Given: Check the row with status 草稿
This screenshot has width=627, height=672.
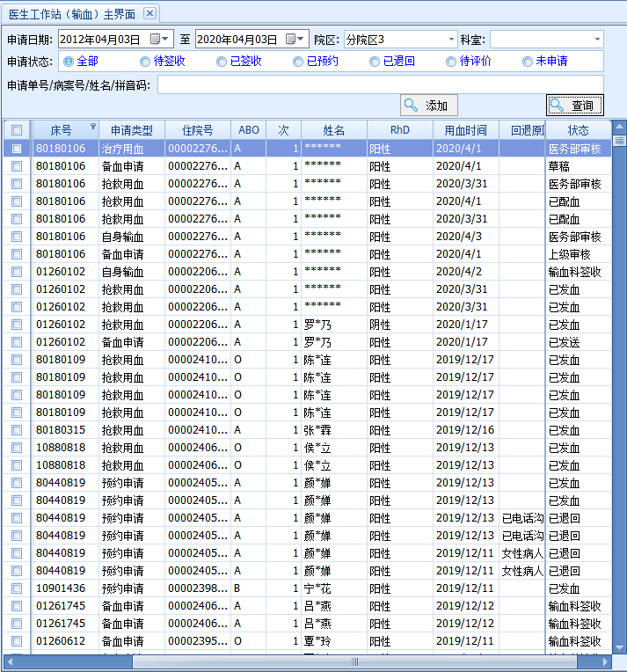Looking at the screenshot, I should tap(17, 166).
